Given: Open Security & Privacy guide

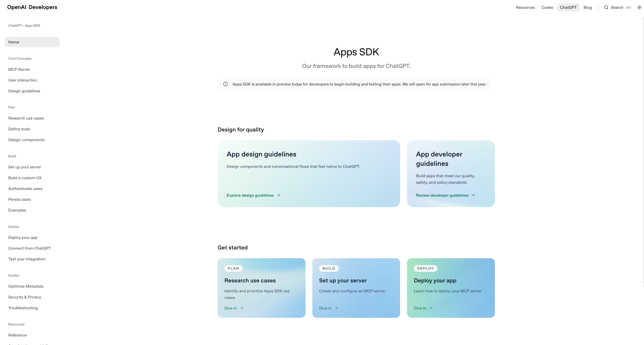Looking at the screenshot, I should point(24,297).
